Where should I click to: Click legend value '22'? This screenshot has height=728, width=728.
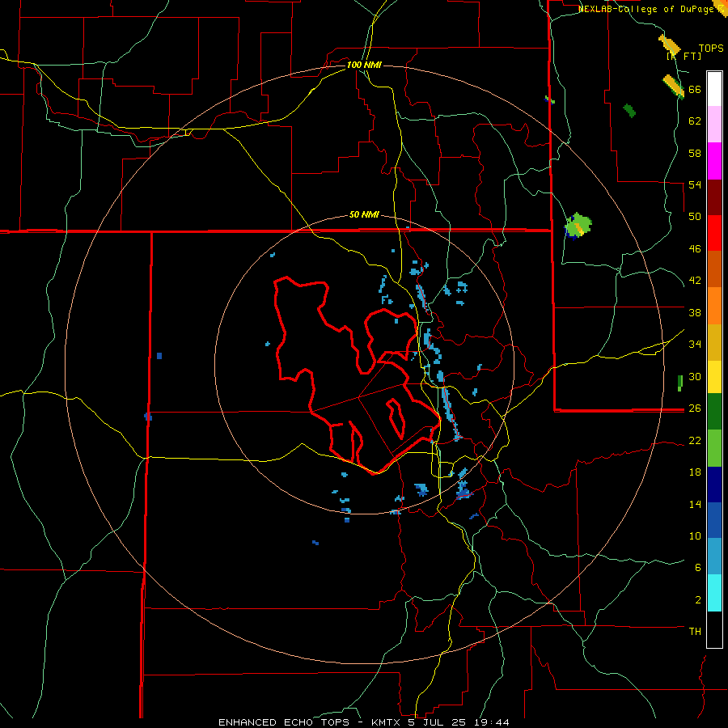coord(695,440)
